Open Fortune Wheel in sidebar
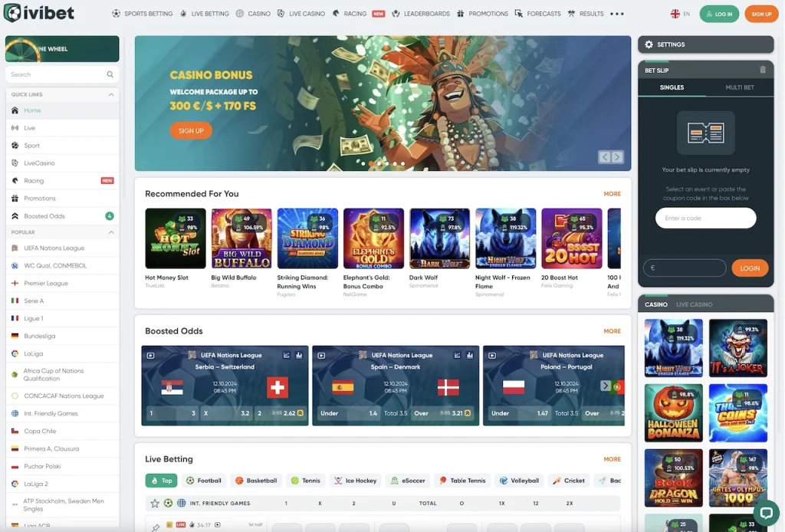This screenshot has height=532, width=785. 62,49
